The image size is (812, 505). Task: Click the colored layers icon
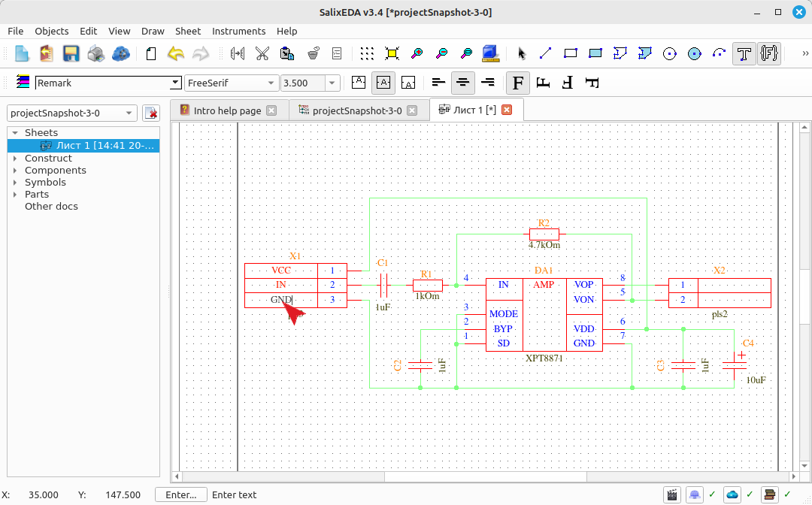(x=23, y=82)
